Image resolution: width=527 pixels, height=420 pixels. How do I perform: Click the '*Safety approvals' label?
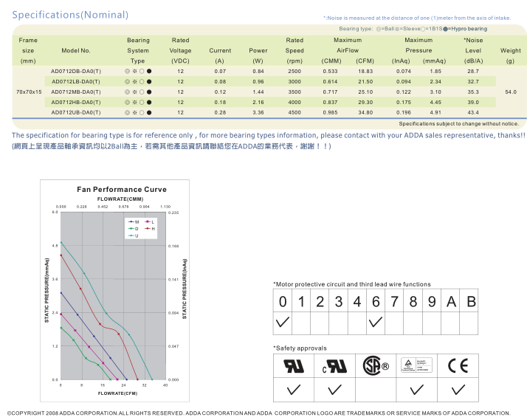tap(300, 348)
